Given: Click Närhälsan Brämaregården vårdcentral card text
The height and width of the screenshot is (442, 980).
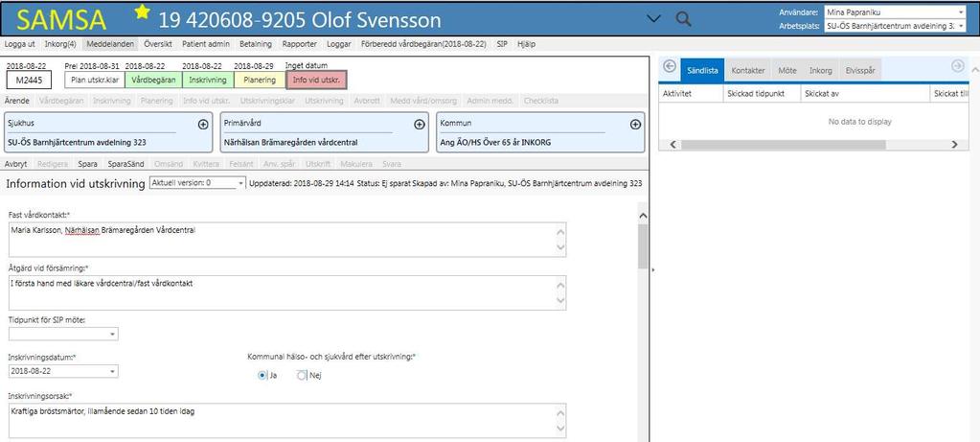Looking at the screenshot, I should pos(290,143).
